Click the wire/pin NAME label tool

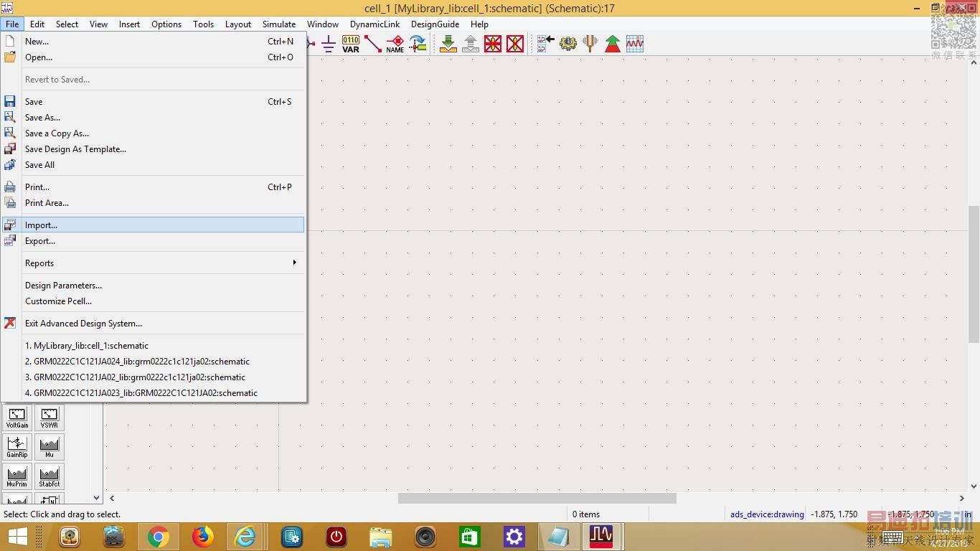395,44
